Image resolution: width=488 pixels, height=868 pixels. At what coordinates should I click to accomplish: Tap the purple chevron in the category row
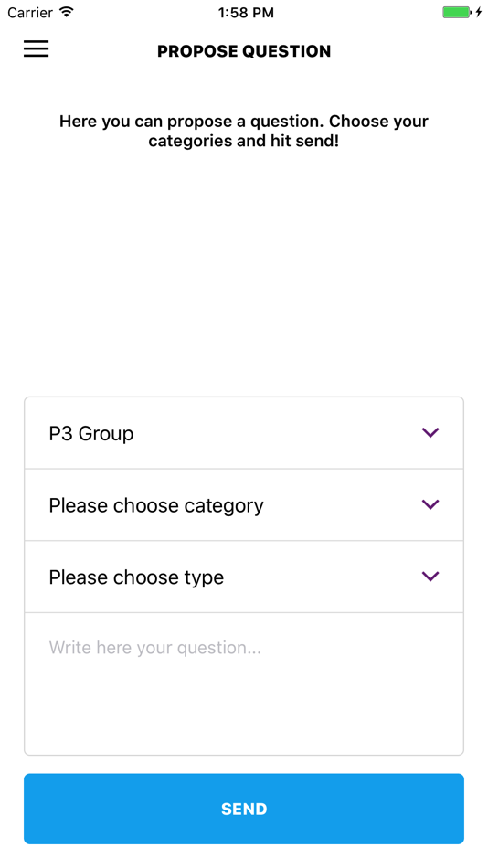coord(430,504)
